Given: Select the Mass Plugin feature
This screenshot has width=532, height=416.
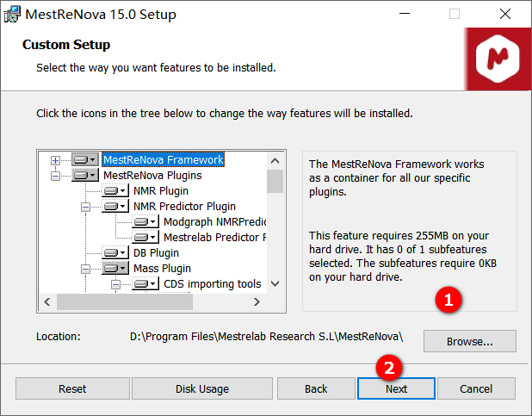Looking at the screenshot, I should [x=162, y=268].
